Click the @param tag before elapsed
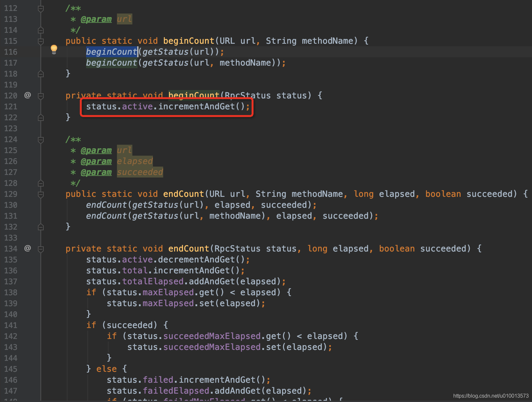This screenshot has height=402, width=532. click(x=96, y=161)
